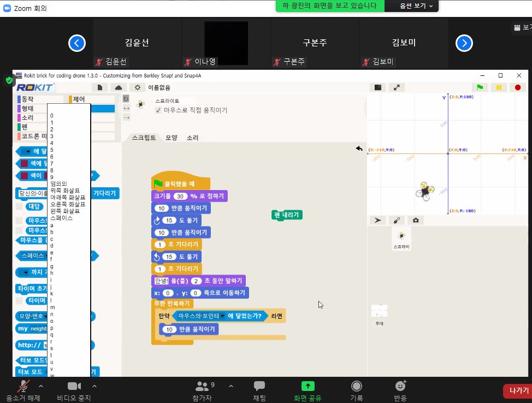Choose 스페이스 from the key list
532x403 pixels.
pyautogui.click(x=61, y=218)
